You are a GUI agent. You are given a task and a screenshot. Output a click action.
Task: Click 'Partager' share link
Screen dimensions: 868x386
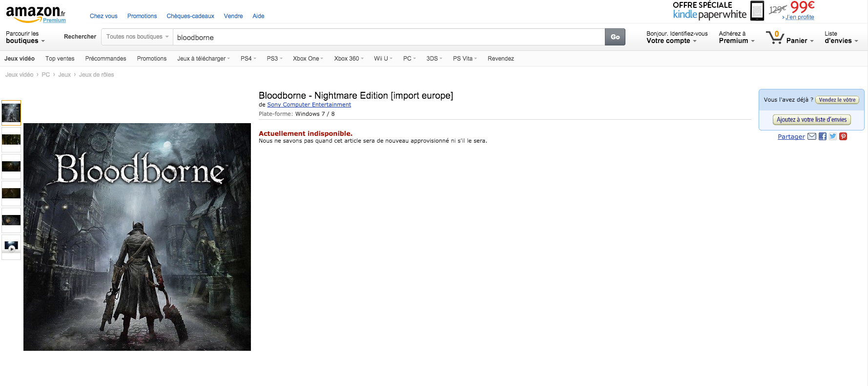[x=791, y=137]
